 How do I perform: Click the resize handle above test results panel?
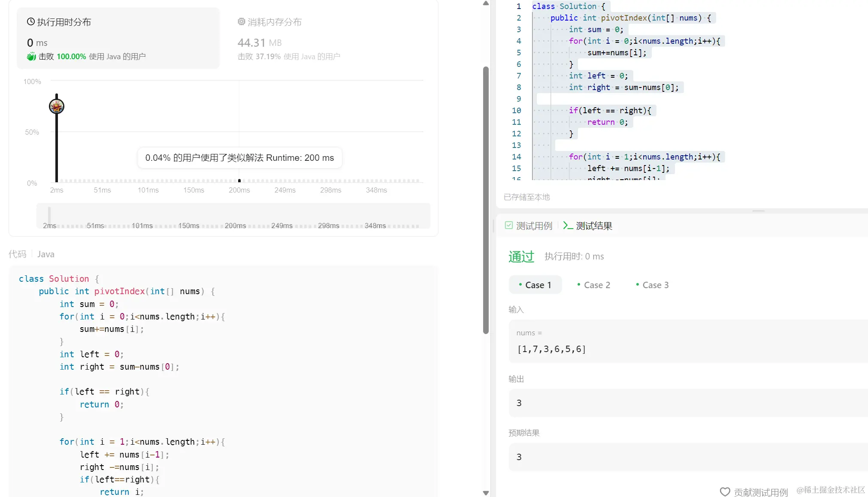tap(758, 211)
